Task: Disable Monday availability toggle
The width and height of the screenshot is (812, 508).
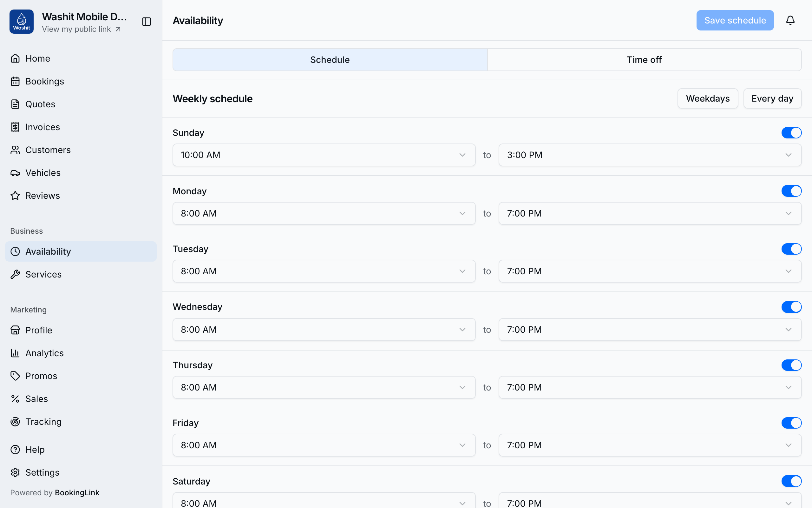Action: point(791,191)
